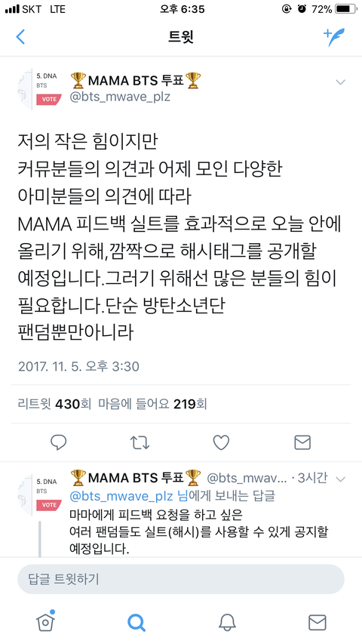362x644 pixels.
Task: Open the Home tab in bottom bar
Action: coord(45,621)
